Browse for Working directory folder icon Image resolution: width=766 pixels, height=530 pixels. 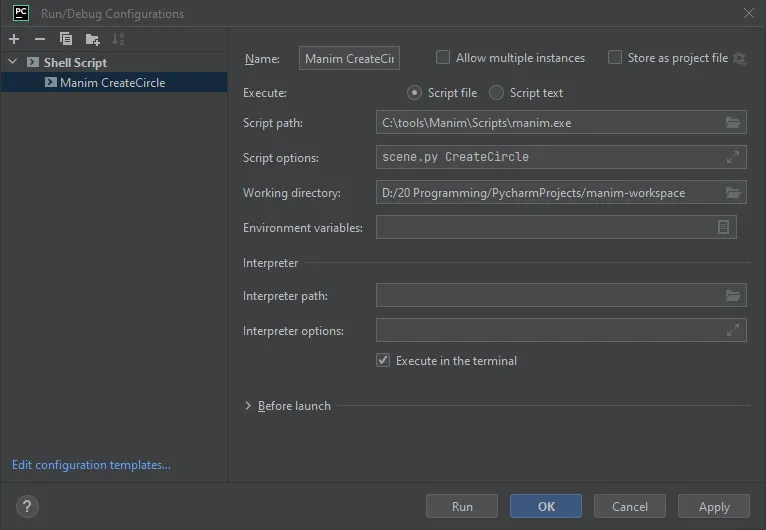(x=733, y=193)
